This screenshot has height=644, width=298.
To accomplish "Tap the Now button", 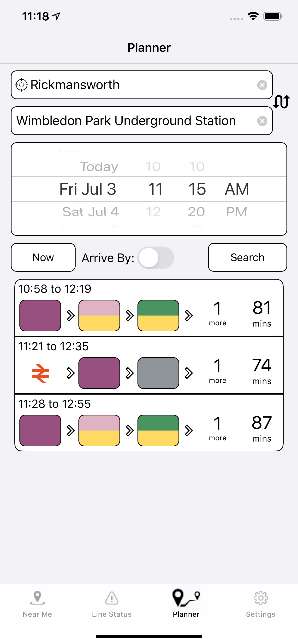I will 43,257.
